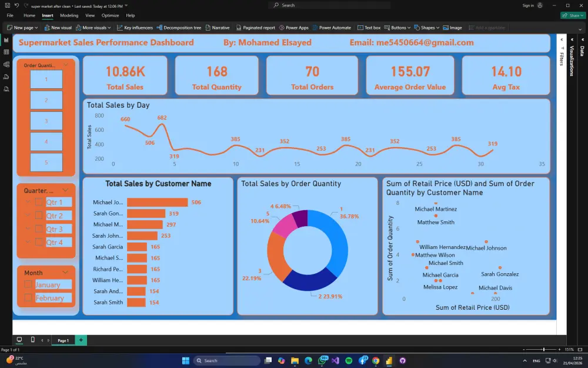Screen dimensions: 588x368
Task: Click the account avatar icon
Action: [540, 5]
